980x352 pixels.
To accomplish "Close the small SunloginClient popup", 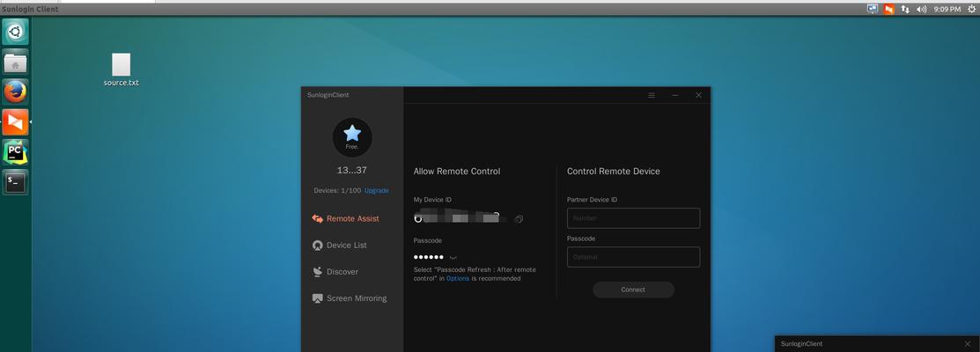I will coord(968,344).
